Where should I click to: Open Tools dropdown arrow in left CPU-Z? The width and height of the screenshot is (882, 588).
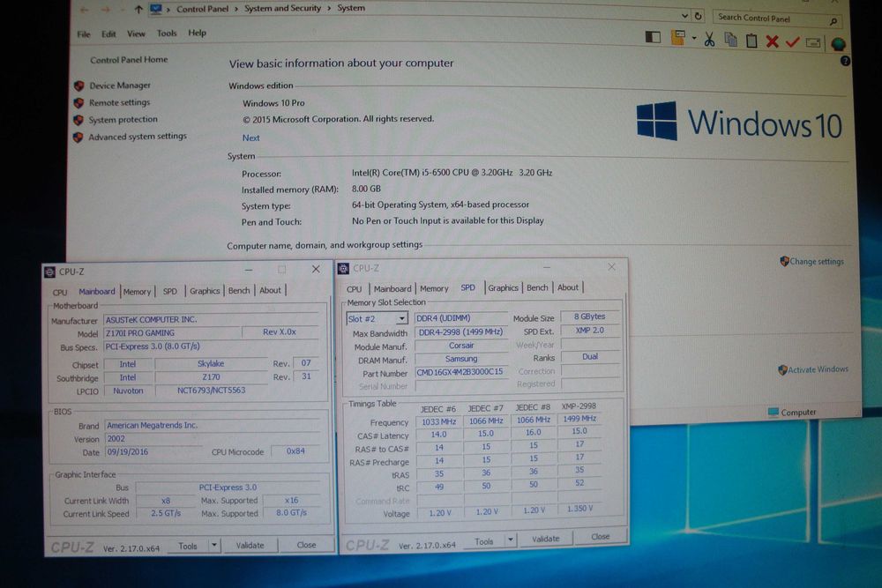[x=214, y=546]
